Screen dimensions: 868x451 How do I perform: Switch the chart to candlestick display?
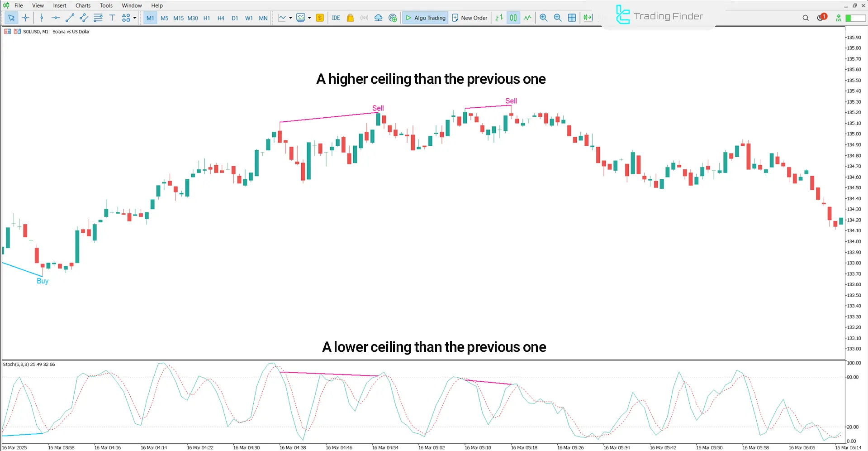pyautogui.click(x=513, y=18)
